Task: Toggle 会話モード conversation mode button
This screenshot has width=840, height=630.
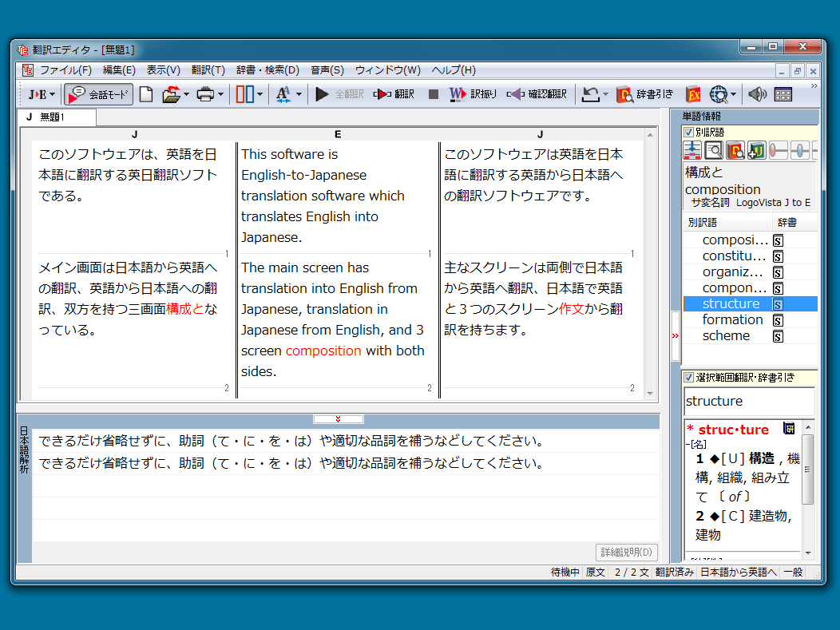Action: 99,94
